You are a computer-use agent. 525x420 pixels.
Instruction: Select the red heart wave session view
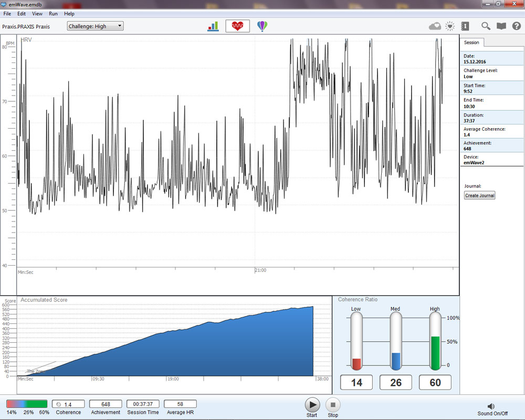point(237,26)
